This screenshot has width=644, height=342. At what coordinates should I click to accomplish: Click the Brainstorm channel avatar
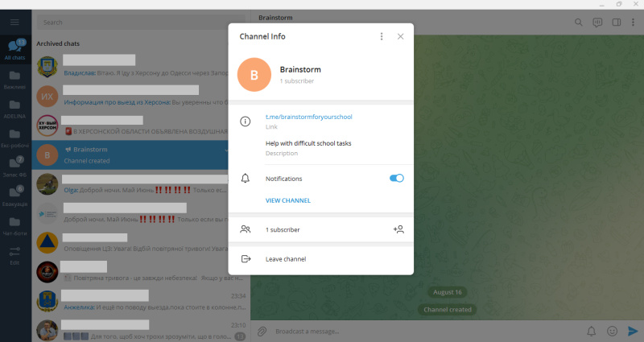click(x=254, y=75)
